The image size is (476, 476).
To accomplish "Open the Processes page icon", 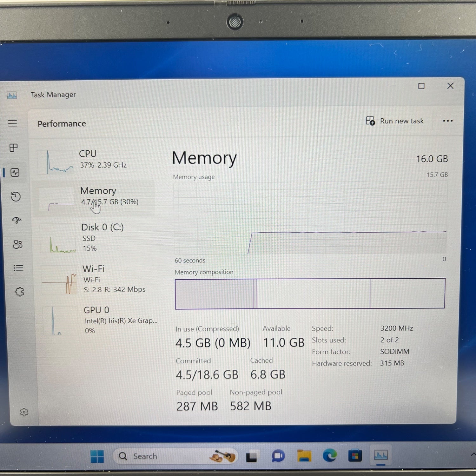I will 14,148.
